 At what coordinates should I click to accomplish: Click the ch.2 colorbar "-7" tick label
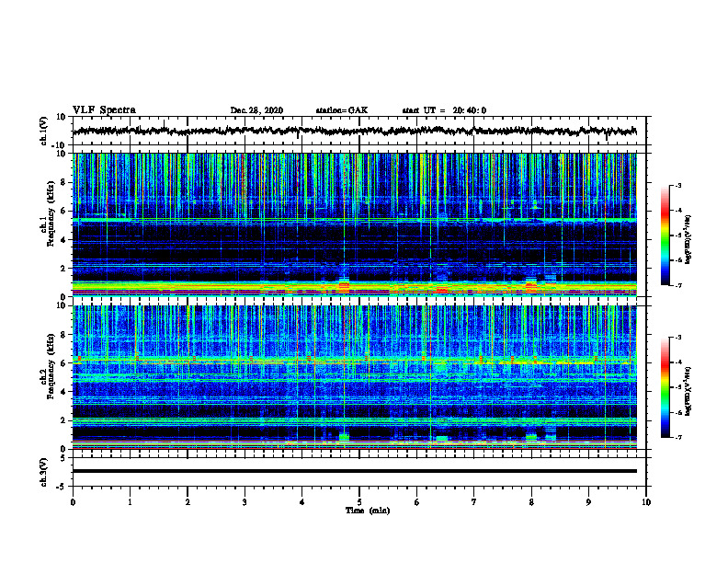click(x=677, y=438)
